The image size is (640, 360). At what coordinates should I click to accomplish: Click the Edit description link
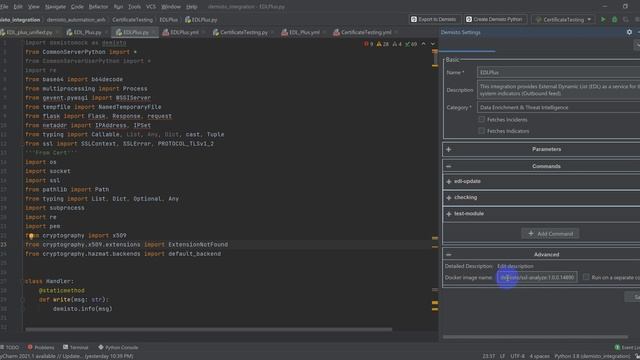click(x=515, y=266)
